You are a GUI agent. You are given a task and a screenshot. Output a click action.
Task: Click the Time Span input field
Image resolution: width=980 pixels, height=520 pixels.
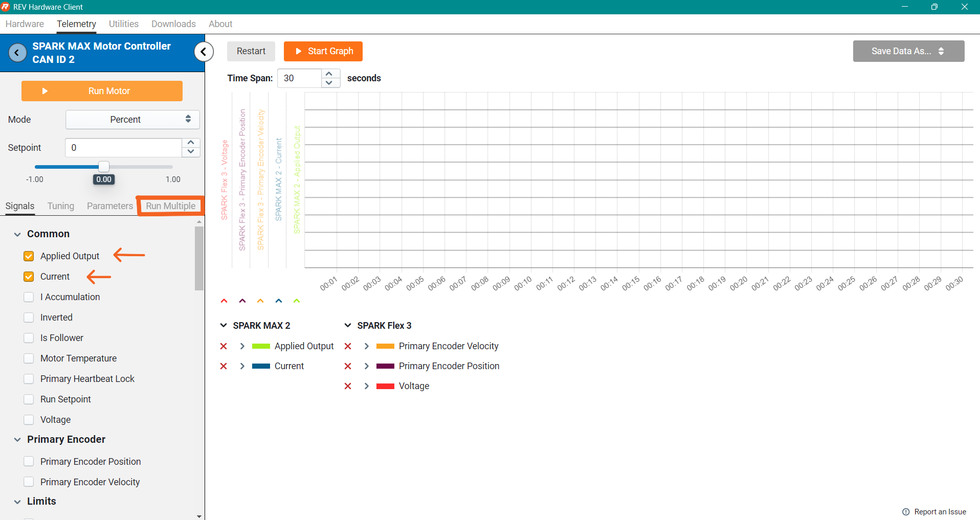[x=300, y=78]
